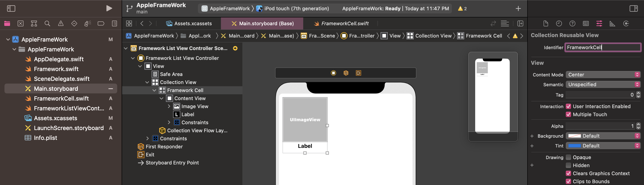Collapse the AppleFrameWork project root
This screenshot has width=644, height=185.
[x=8, y=40]
